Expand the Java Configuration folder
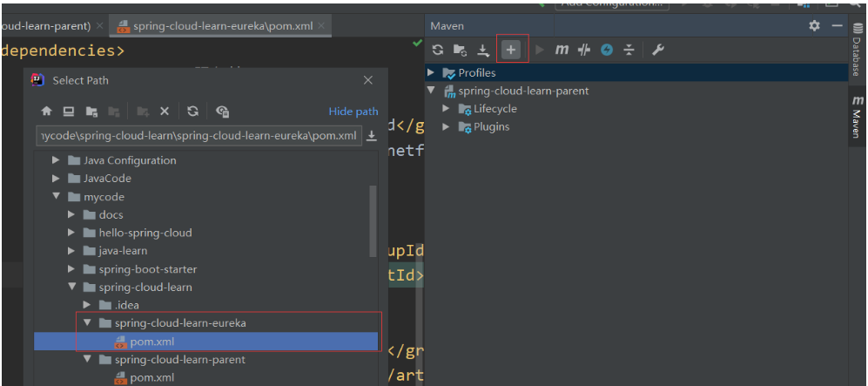The width and height of the screenshot is (868, 386). coord(56,160)
